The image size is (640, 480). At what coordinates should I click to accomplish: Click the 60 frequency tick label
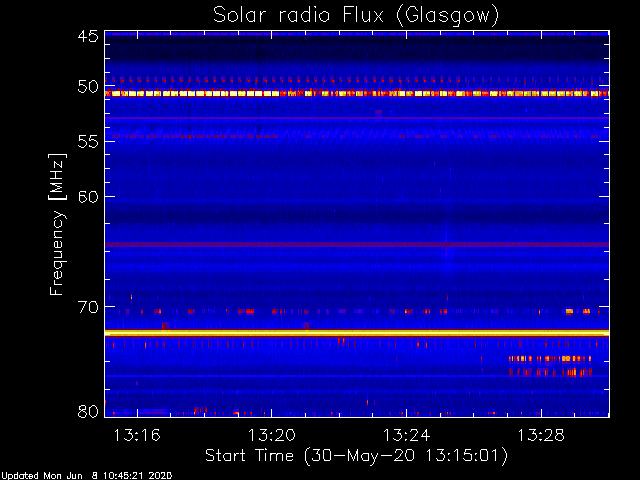[88, 197]
